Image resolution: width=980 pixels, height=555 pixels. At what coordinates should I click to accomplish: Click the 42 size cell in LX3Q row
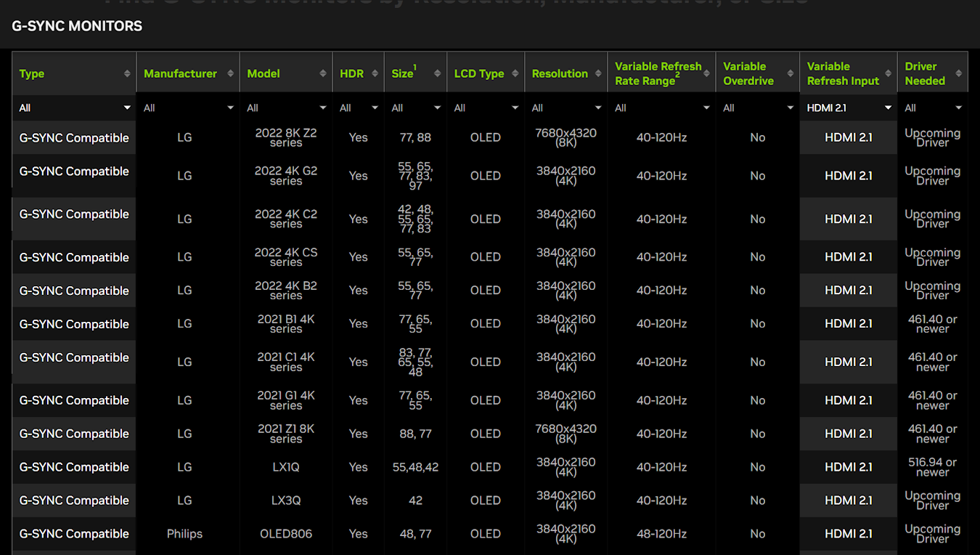tap(416, 501)
